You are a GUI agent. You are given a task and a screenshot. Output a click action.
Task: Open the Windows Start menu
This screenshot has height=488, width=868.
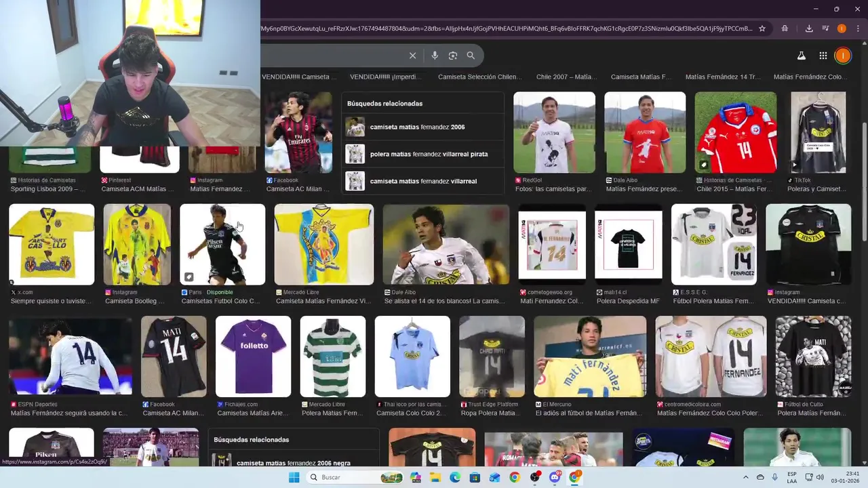point(294,477)
